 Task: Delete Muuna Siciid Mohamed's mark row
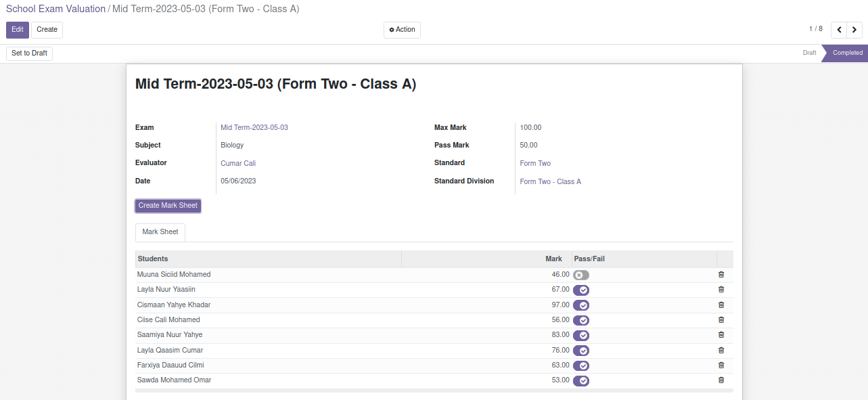(721, 275)
